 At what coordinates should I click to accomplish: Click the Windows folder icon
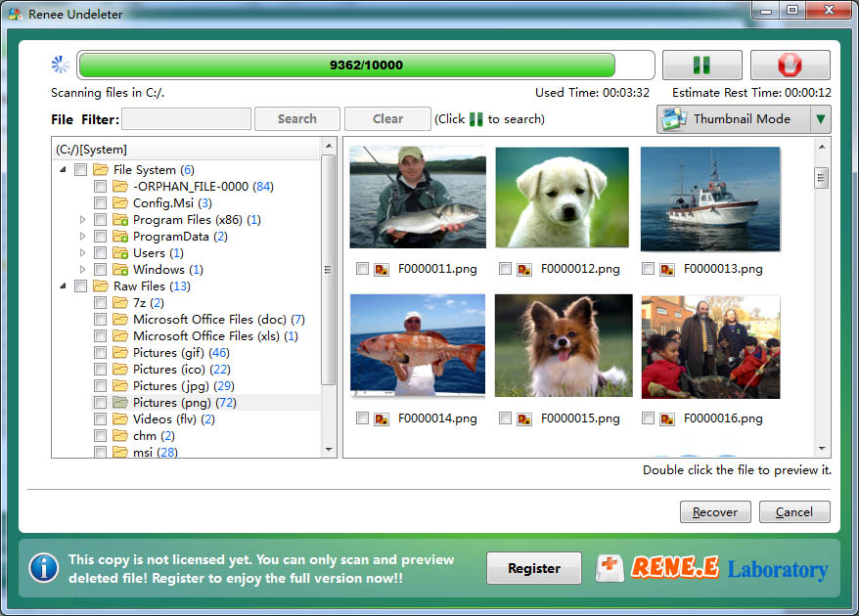click(x=120, y=270)
